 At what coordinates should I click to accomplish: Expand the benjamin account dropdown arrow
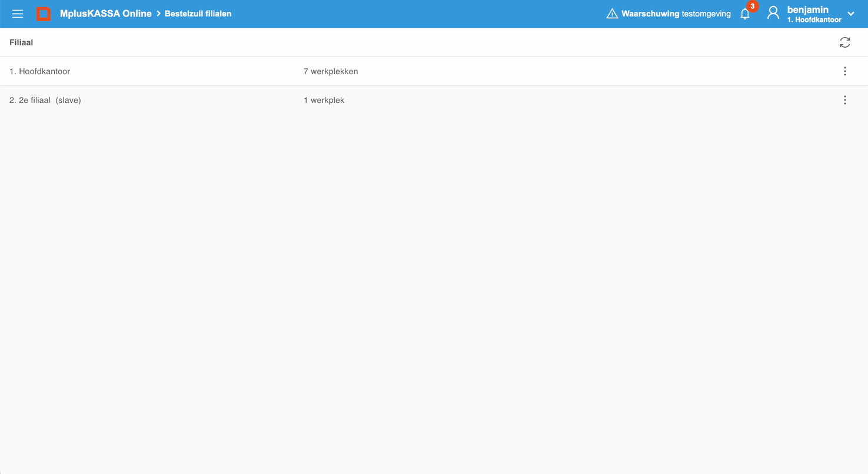point(851,14)
